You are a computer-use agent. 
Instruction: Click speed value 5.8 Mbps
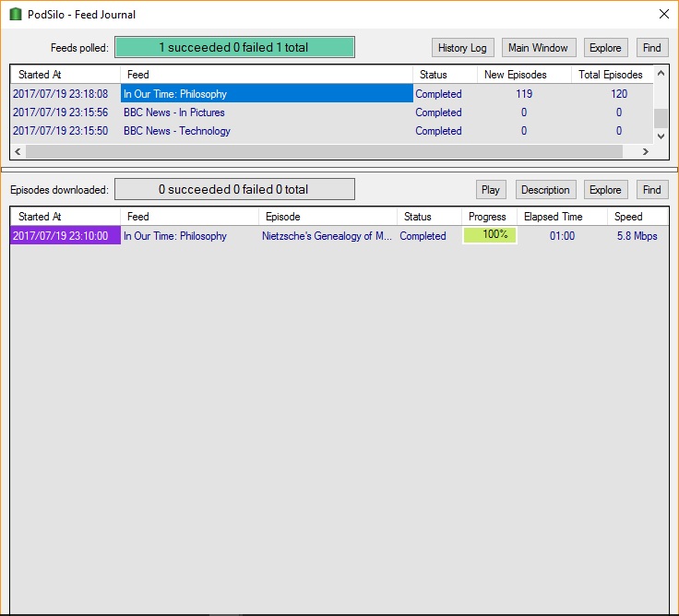pyautogui.click(x=637, y=236)
